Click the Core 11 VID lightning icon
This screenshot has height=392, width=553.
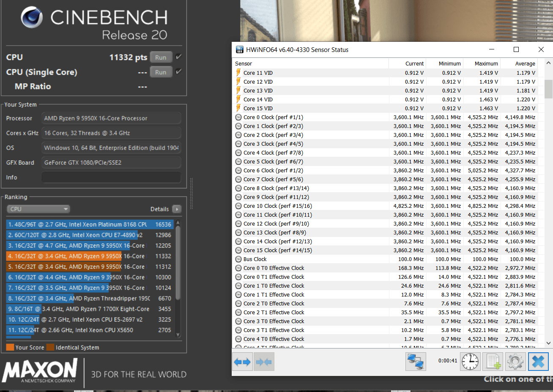[x=238, y=73]
